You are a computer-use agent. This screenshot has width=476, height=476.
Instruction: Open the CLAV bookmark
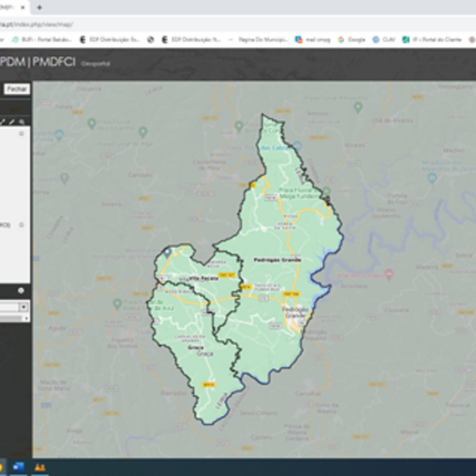(386, 38)
